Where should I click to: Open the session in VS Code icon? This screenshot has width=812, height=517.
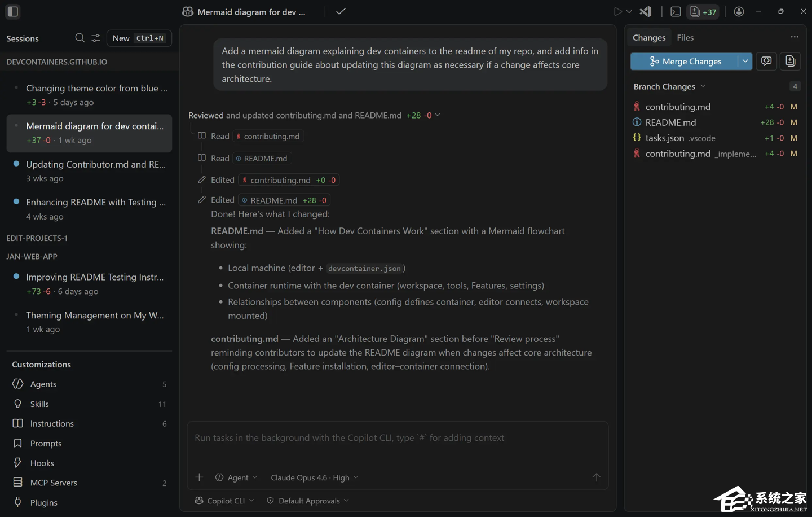(646, 11)
